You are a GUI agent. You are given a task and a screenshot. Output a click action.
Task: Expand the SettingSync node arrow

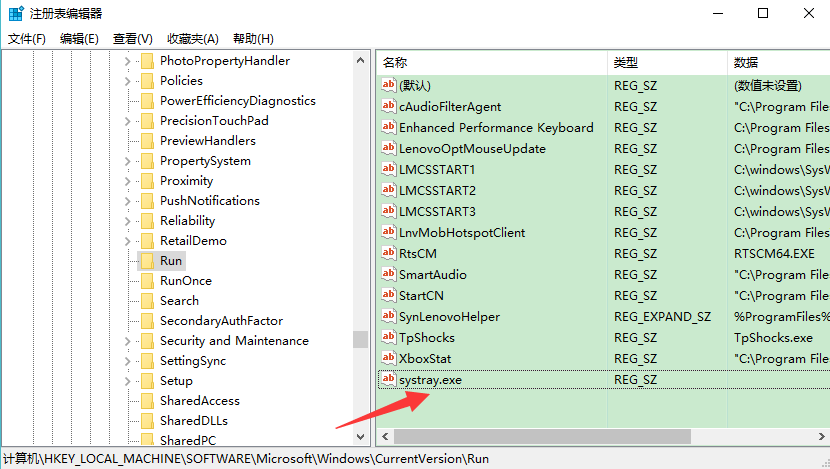click(127, 362)
